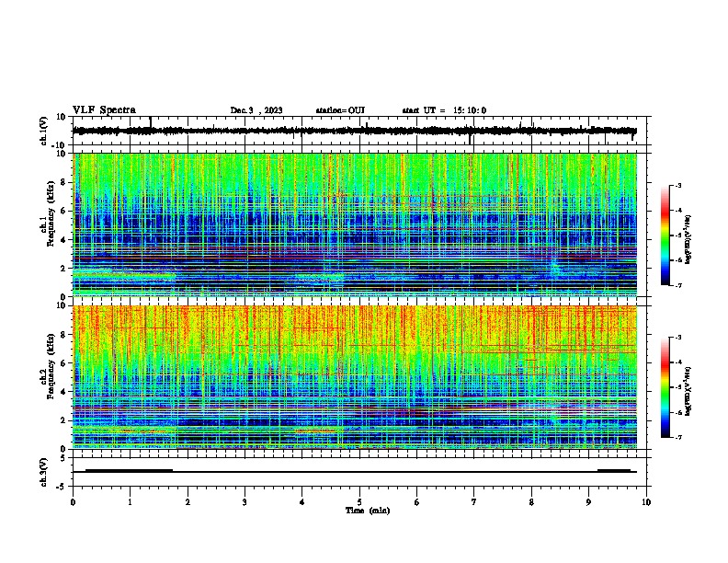Image resolution: width=728 pixels, height=563 pixels.
Task: Click the ch.3 raised pulse after minute 9
Action: coord(614,470)
